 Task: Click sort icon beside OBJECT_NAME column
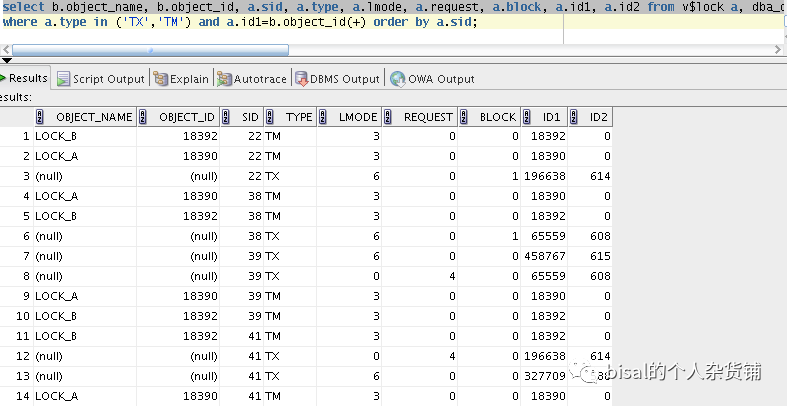tap(40, 117)
